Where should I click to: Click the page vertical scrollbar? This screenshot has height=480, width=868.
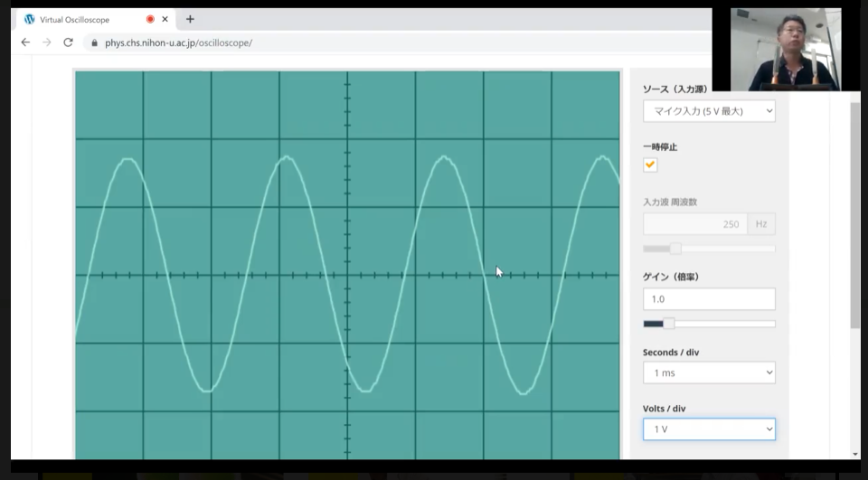pyautogui.click(x=855, y=216)
